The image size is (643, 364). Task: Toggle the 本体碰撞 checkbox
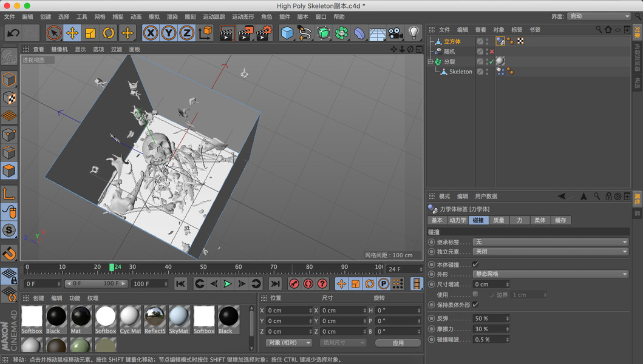[475, 265]
